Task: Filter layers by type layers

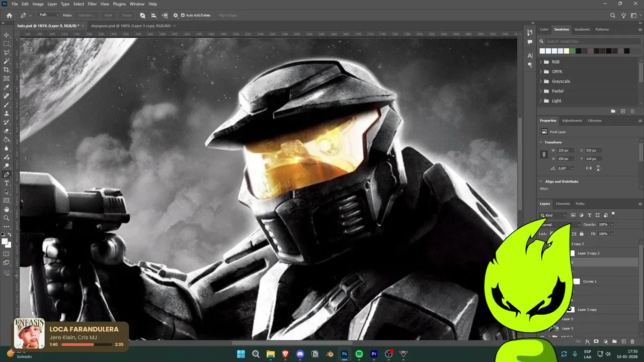Action: [x=590, y=215]
